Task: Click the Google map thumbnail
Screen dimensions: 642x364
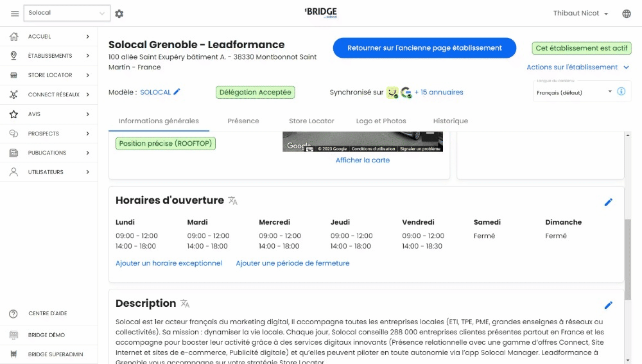Action: [363, 142]
